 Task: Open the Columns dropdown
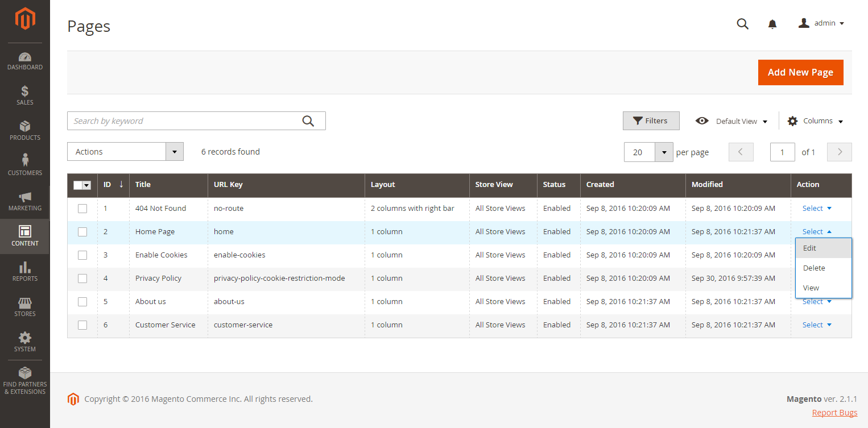click(x=815, y=121)
